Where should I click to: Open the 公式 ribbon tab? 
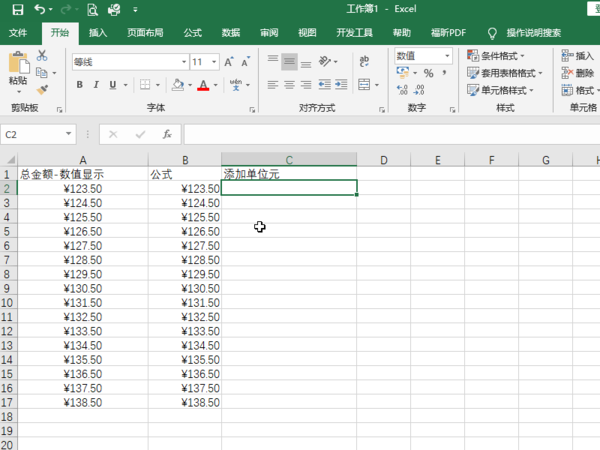pos(192,33)
